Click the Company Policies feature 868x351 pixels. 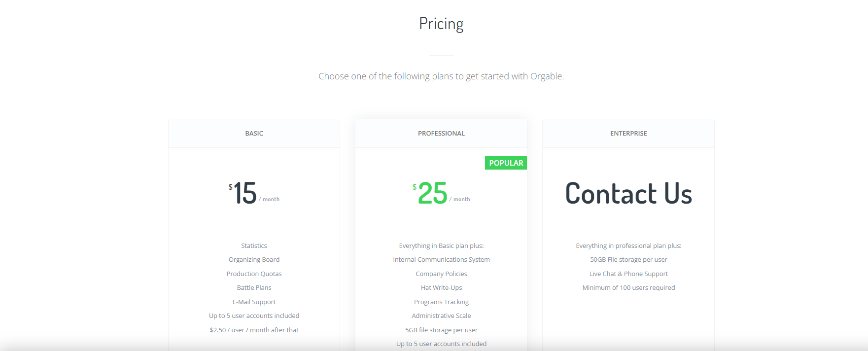[x=441, y=274]
